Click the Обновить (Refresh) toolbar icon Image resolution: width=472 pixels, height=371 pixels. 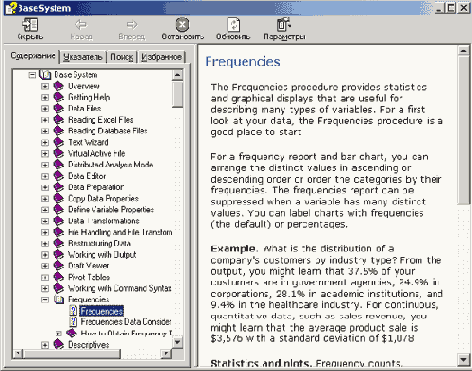coord(233,25)
